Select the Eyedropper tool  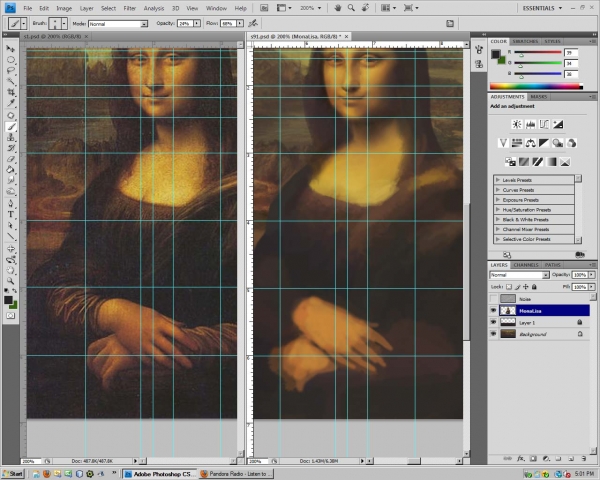tap(10, 103)
